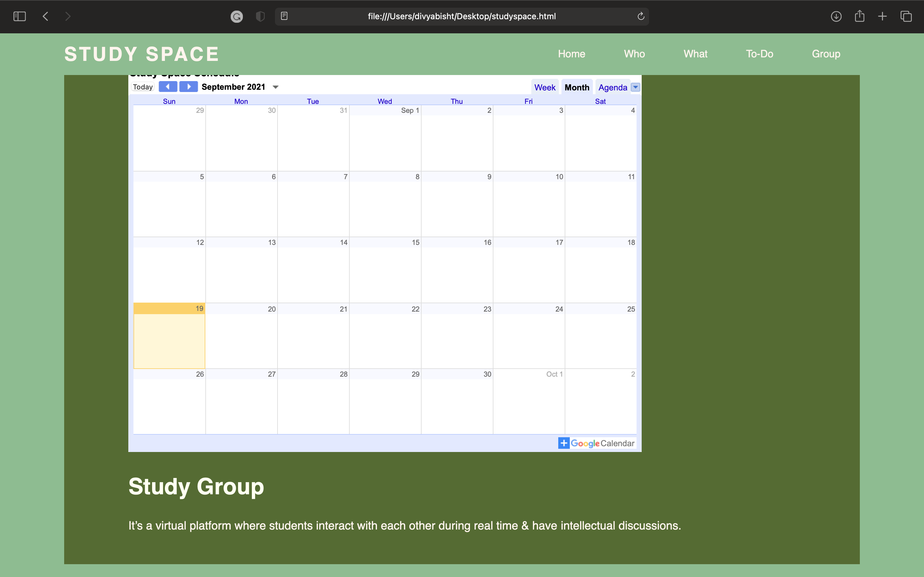The height and width of the screenshot is (577, 924).
Task: Toggle the Safari sidebar icon
Action: (x=20, y=16)
